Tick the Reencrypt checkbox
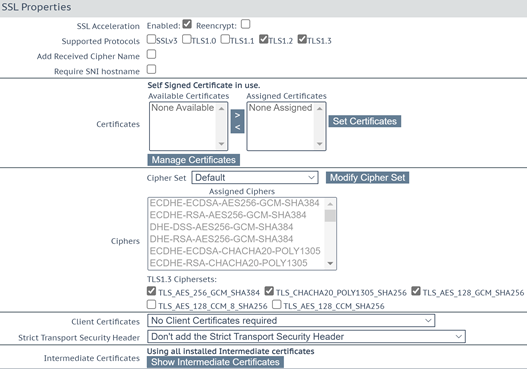The width and height of the screenshot is (527, 369). [246, 24]
